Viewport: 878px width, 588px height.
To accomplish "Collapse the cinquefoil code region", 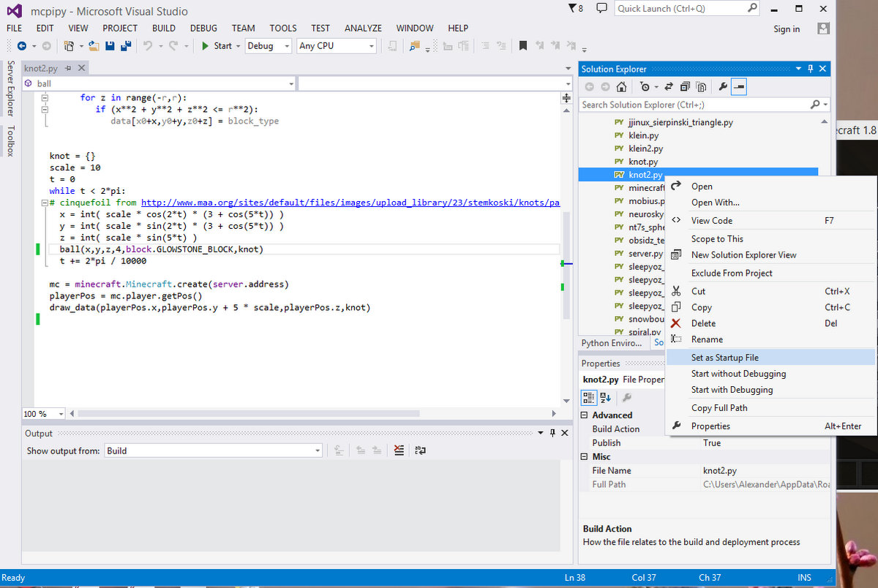I will [45, 202].
